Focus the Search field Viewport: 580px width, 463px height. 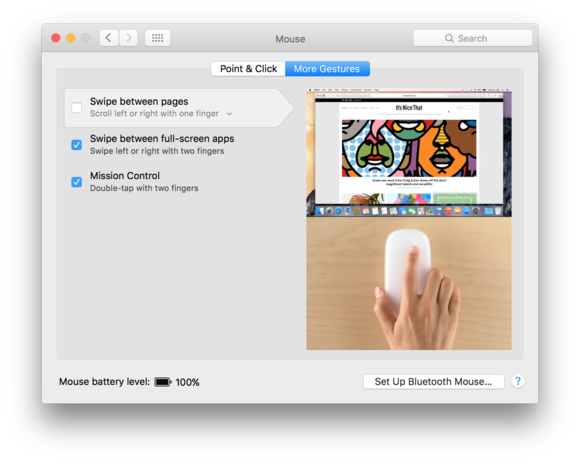coord(472,38)
